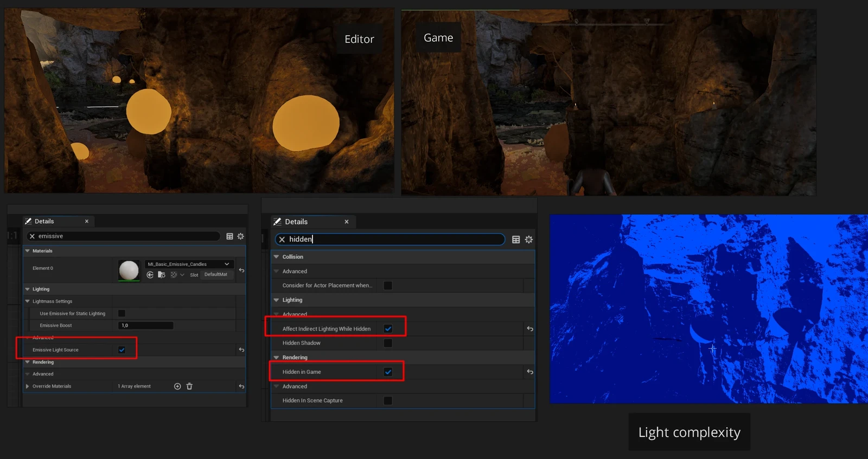Reset Affect Indirect Lighting While Hidden value
The image size is (868, 459).
530,329
